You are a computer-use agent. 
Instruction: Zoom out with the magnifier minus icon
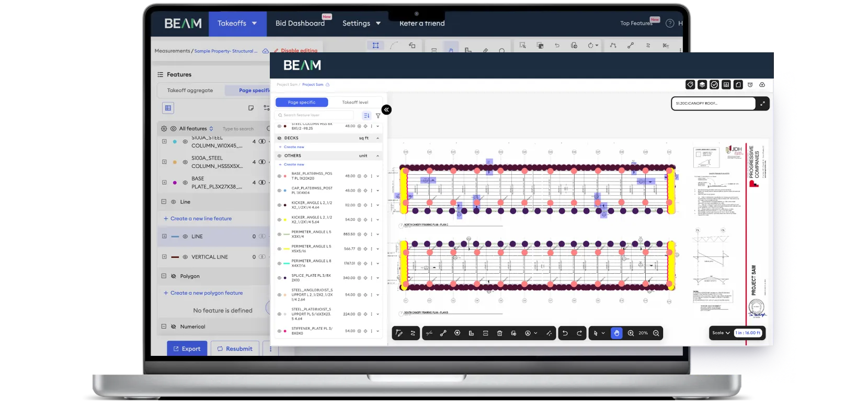click(x=656, y=333)
